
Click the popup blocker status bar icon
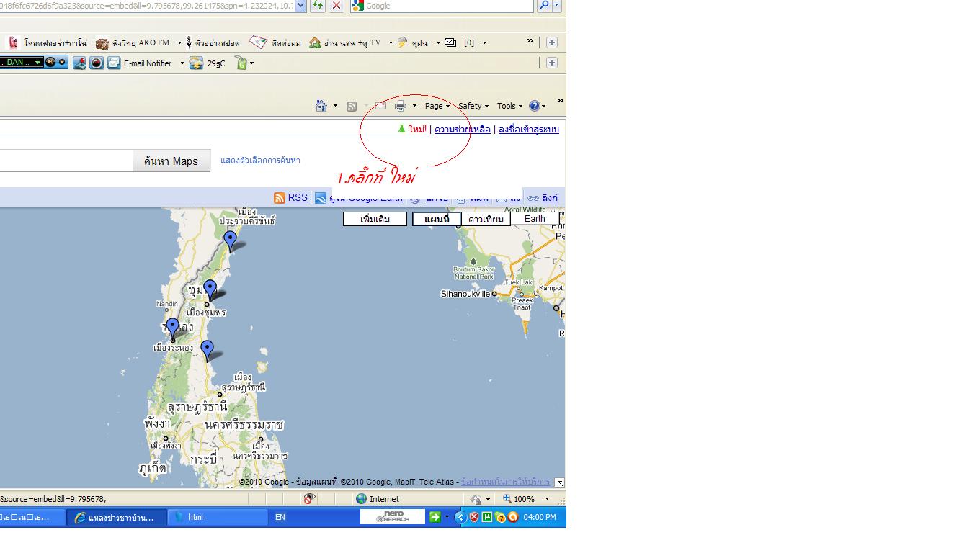point(309,498)
